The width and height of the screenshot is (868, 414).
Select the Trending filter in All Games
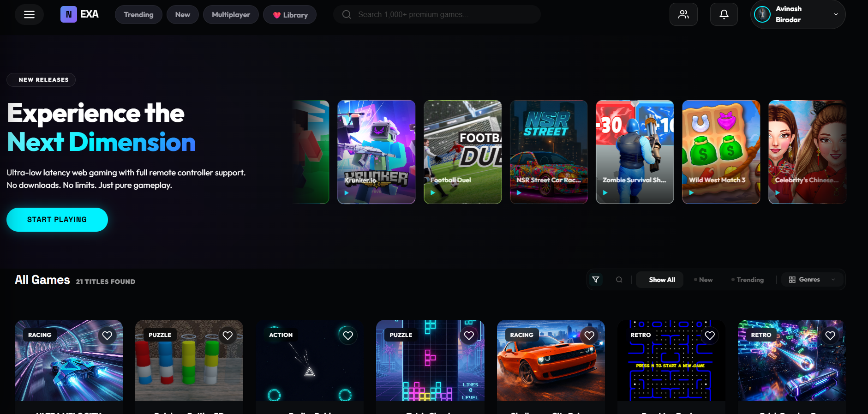748,280
